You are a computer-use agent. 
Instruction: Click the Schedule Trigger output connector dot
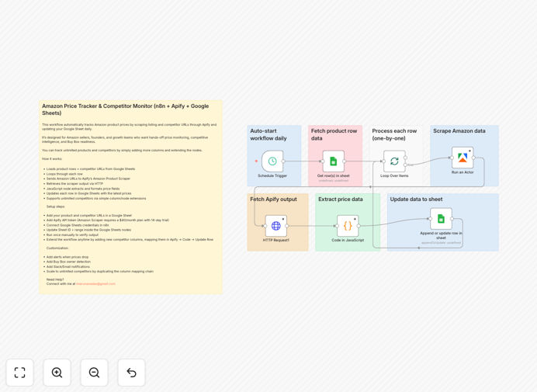283,161
